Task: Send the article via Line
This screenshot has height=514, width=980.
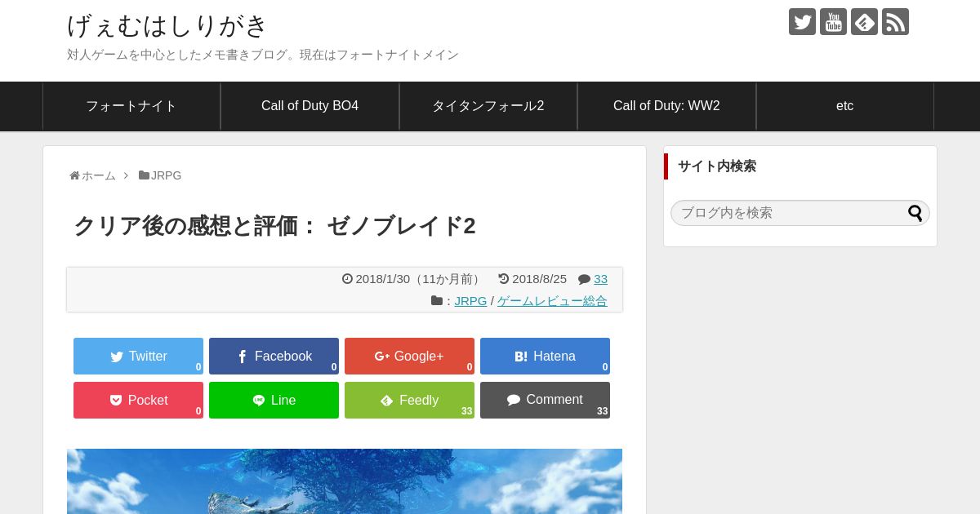Action: 274,400
